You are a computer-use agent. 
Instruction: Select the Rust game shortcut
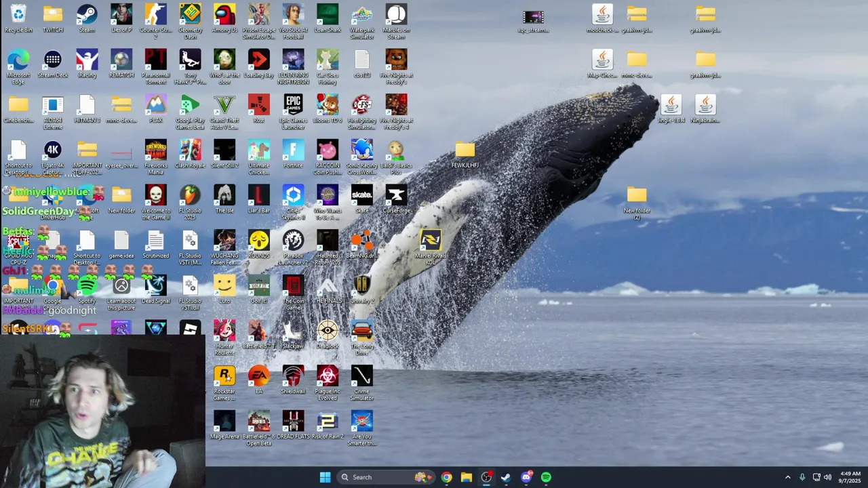click(259, 109)
